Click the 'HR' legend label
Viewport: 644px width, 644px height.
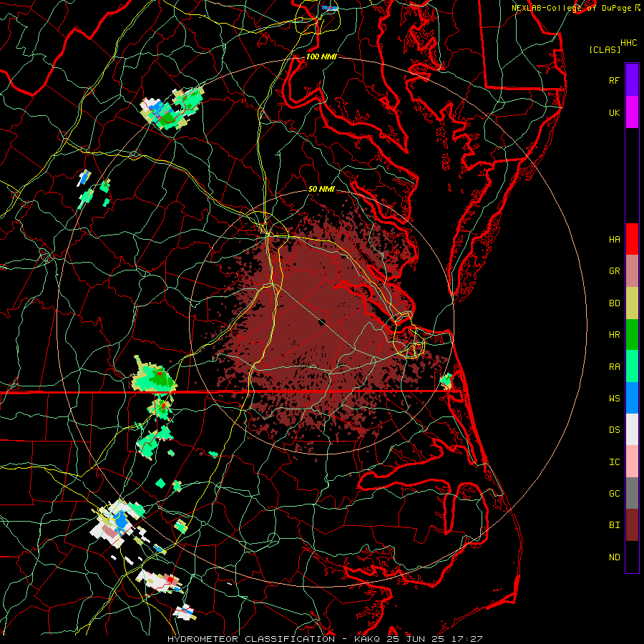point(614,335)
